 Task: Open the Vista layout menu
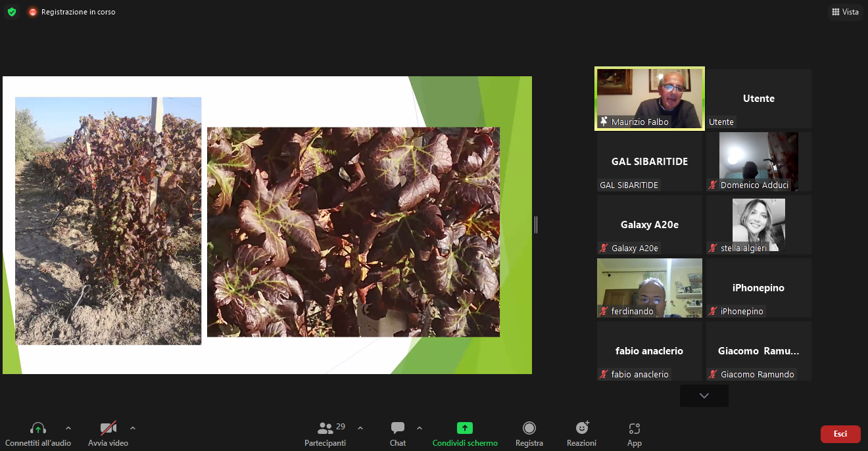(x=845, y=12)
